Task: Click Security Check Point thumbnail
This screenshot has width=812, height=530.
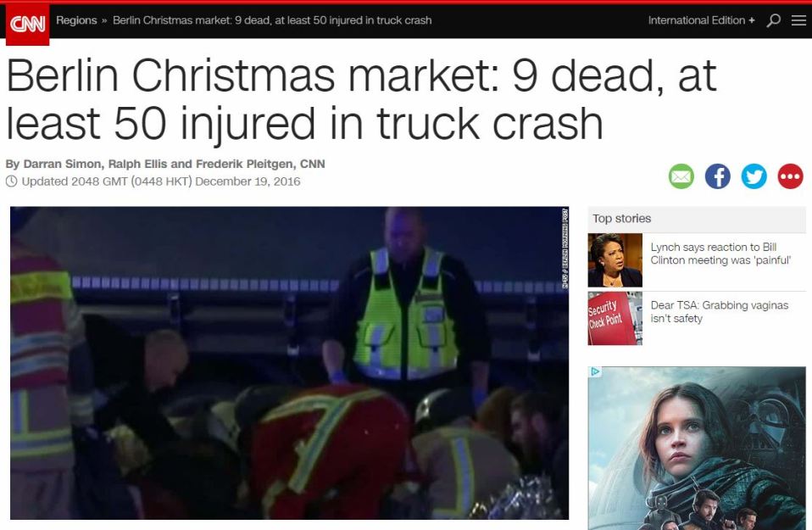Action: (x=615, y=318)
